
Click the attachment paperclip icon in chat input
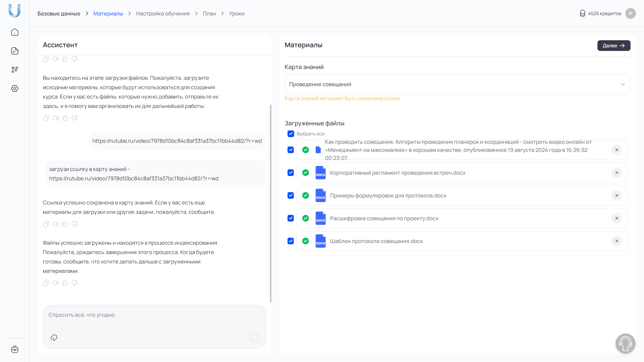coord(54,337)
